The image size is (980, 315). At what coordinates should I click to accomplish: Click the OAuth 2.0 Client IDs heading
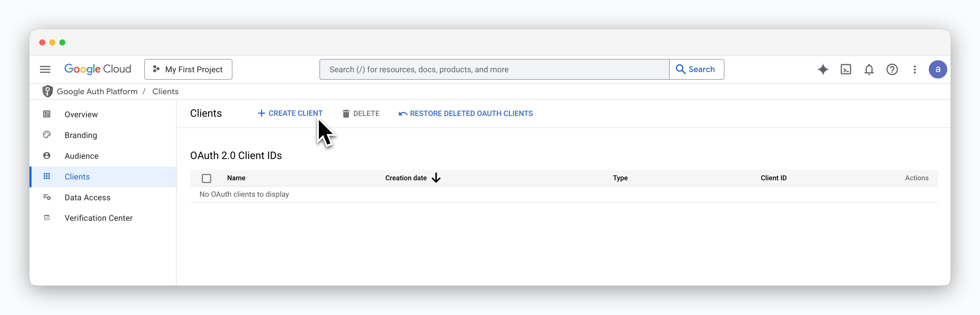(x=236, y=156)
